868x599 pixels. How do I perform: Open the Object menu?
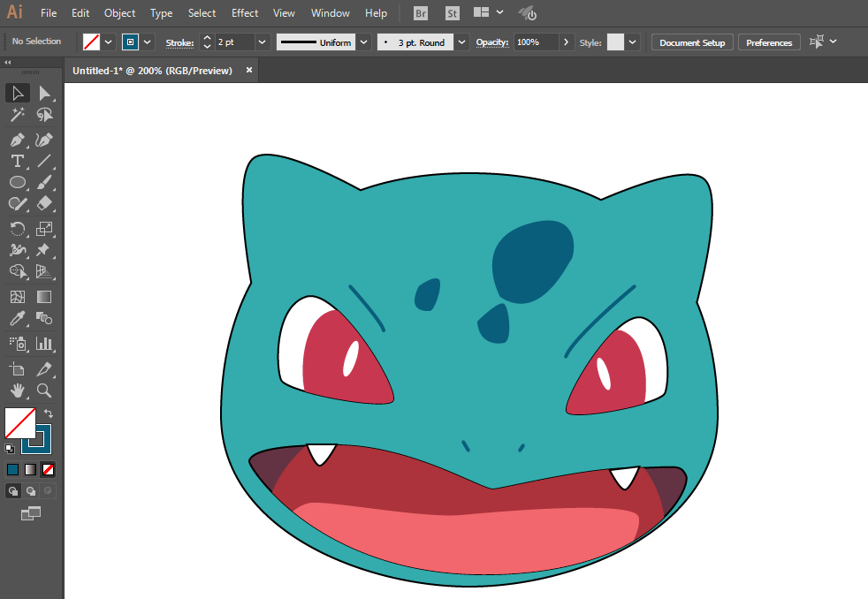[x=119, y=12]
